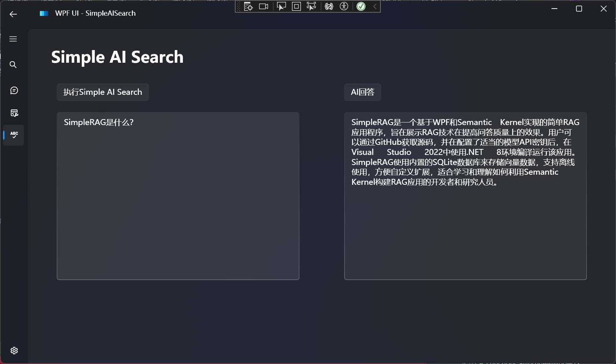Viewport: 616px width, 364px height.
Task: Run the accessibility scan tool
Action: 344,6
